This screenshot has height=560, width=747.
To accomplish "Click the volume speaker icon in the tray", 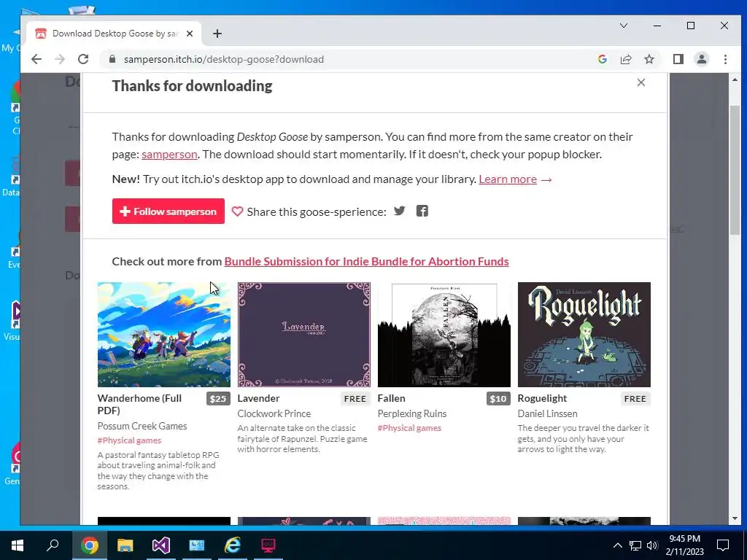I will pos(652,545).
